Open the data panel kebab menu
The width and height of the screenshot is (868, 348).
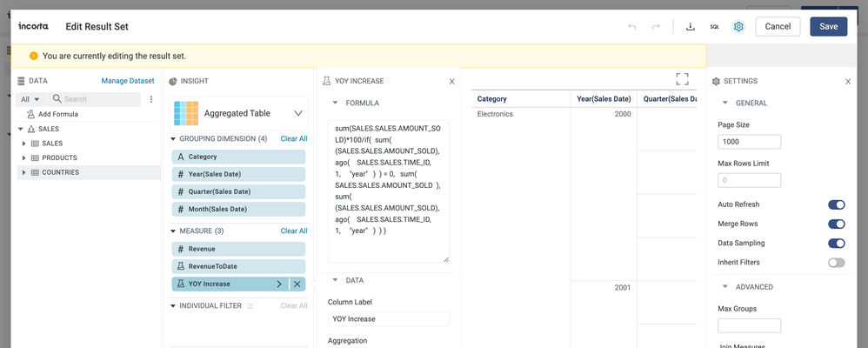point(151,99)
